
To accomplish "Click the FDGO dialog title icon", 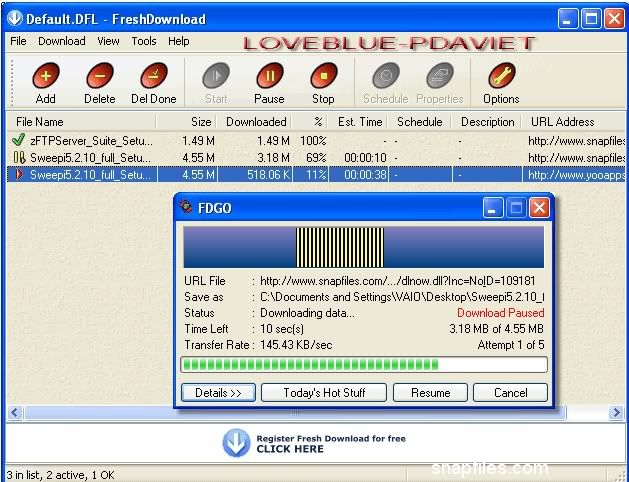I will 186,207.
